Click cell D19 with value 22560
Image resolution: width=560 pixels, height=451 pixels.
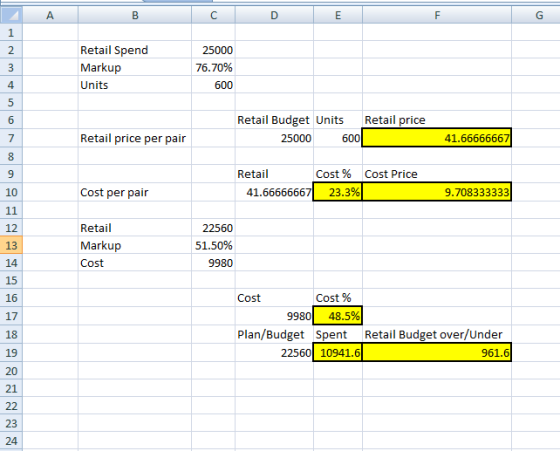point(274,353)
